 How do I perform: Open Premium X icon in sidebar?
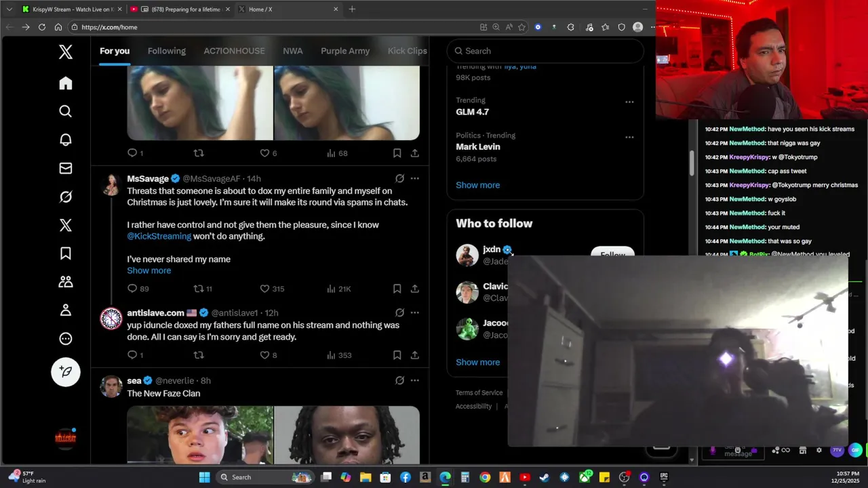[x=66, y=225]
